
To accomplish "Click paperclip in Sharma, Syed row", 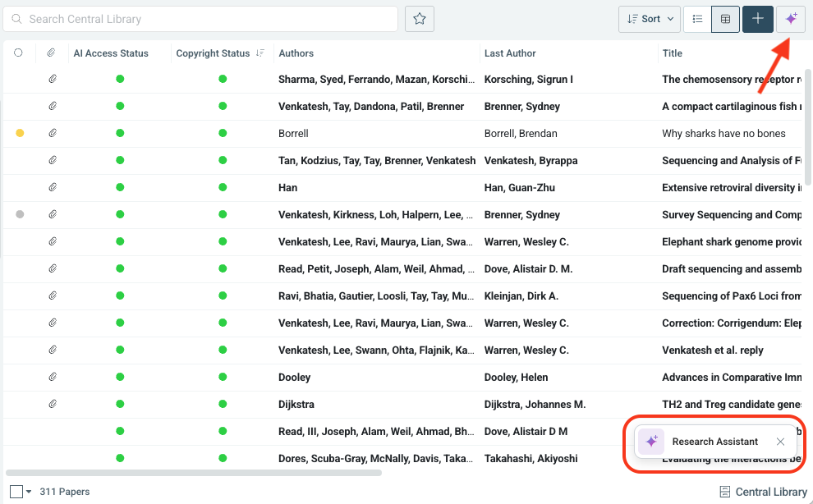I will click(53, 79).
